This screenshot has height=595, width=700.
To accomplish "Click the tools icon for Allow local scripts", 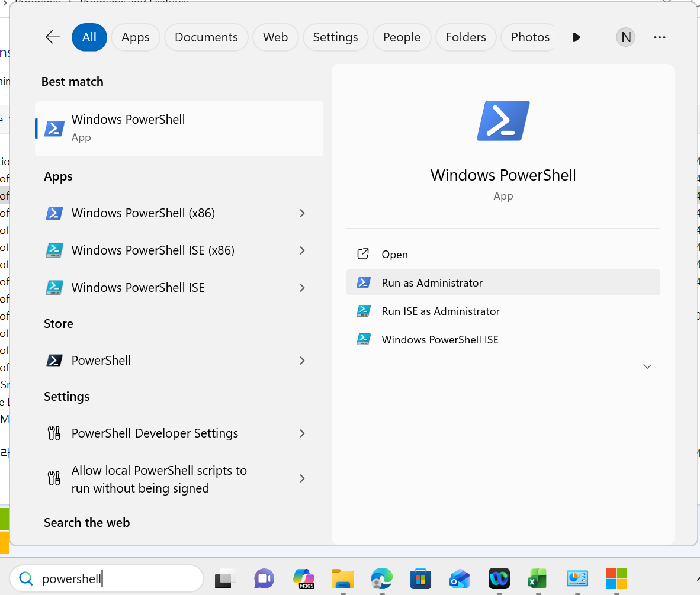I will (x=54, y=478).
